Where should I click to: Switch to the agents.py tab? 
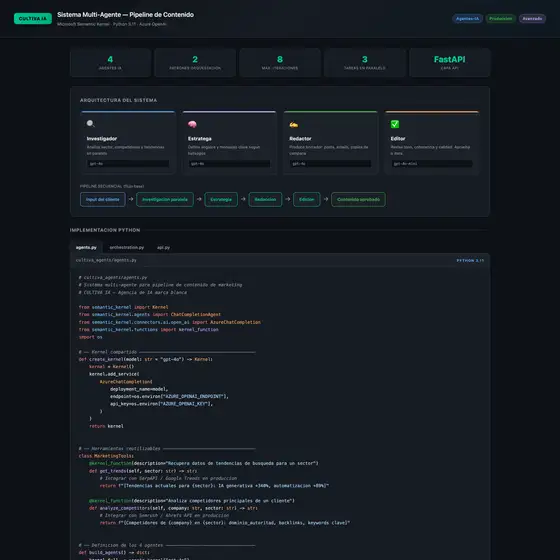point(86,247)
